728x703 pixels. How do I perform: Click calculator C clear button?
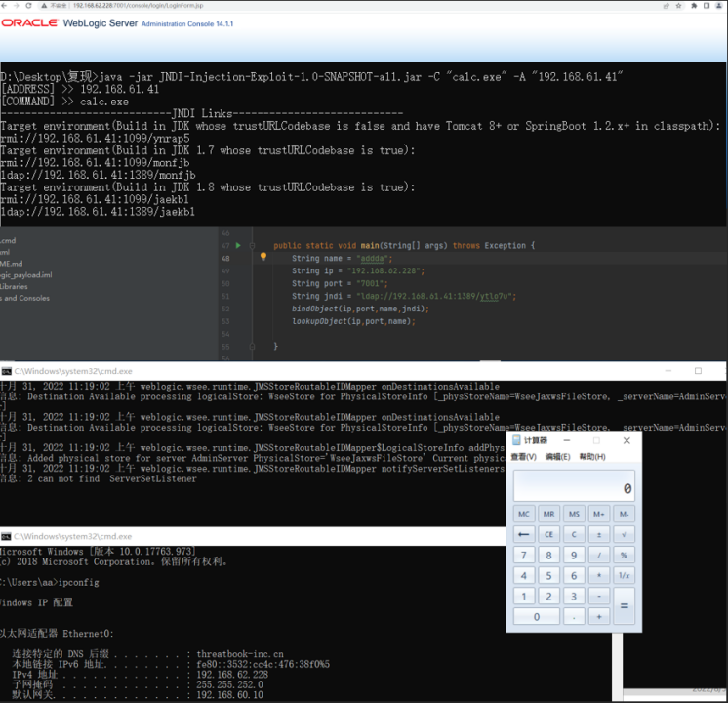[574, 534]
